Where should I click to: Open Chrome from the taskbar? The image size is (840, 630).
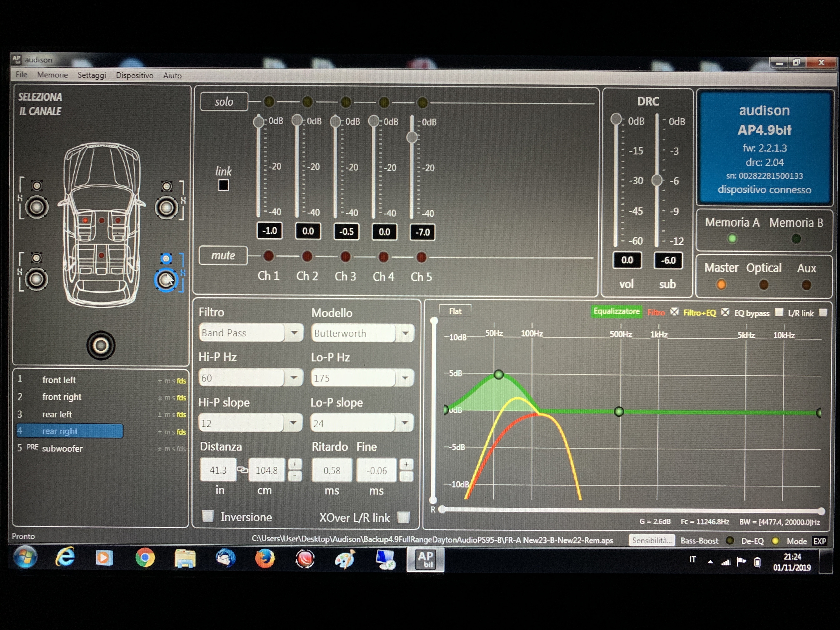tap(145, 557)
